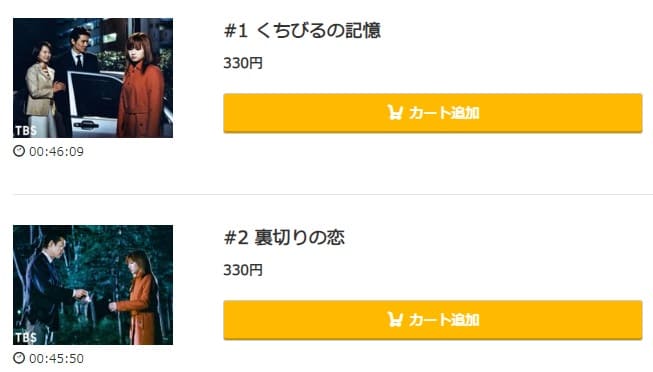Click the man in the suit in the second thumbnail

point(47,287)
